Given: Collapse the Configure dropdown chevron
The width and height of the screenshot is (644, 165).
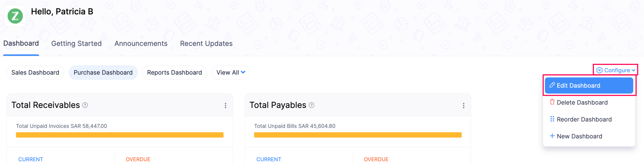Looking at the screenshot, I should click(x=633, y=70).
